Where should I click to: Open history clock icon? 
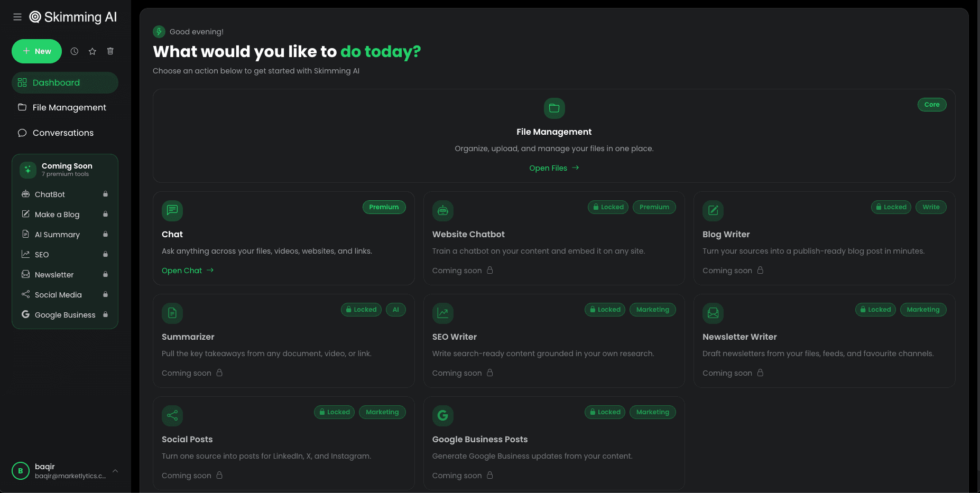75,51
